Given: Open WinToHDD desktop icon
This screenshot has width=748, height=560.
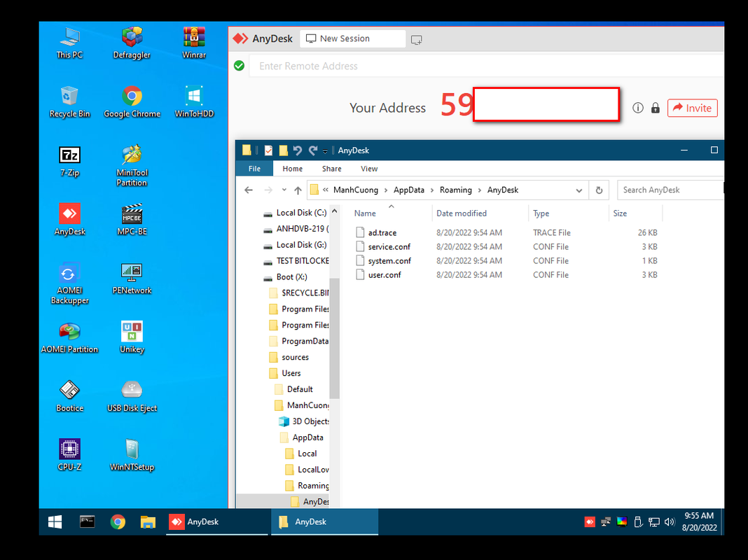Looking at the screenshot, I should (194, 102).
